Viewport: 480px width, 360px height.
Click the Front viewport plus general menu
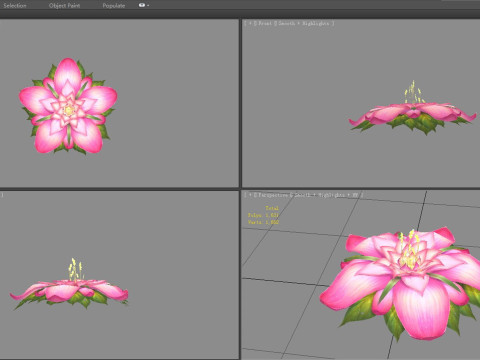coord(250,23)
